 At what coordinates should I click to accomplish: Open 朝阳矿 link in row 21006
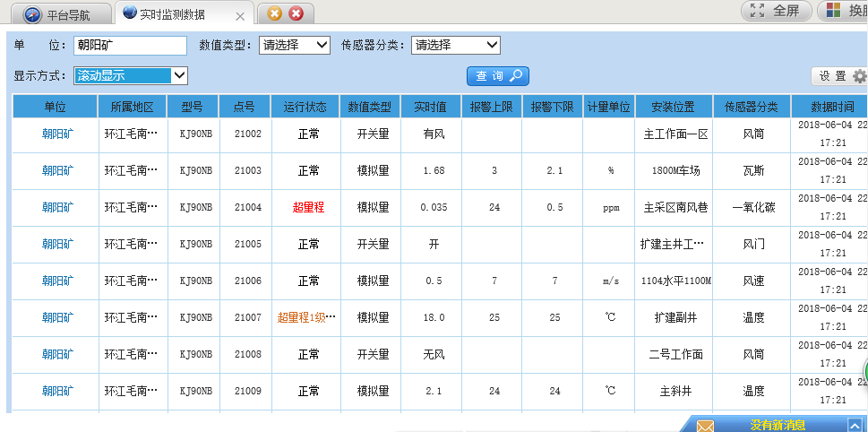(x=57, y=281)
